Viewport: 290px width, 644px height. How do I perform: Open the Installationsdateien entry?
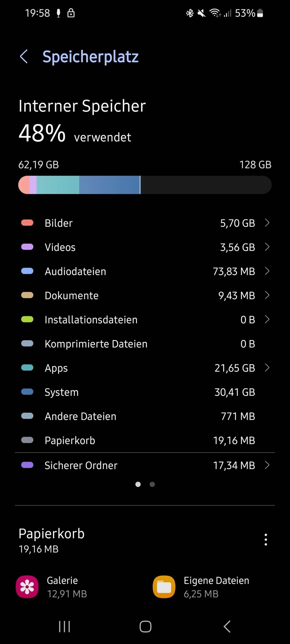coord(145,319)
